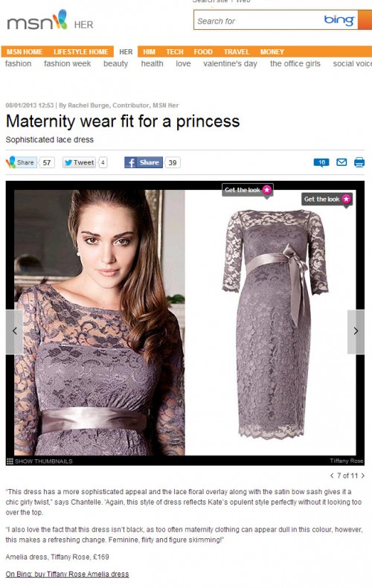Click next chevron beside '7 of 11'
This screenshot has height=588, width=372.
[x=362, y=476]
